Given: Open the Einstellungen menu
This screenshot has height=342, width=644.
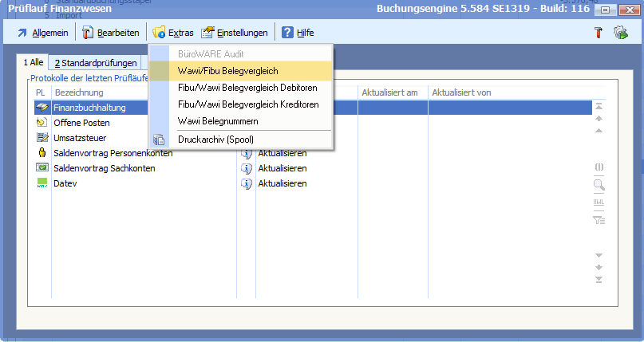Looking at the screenshot, I should 235,33.
